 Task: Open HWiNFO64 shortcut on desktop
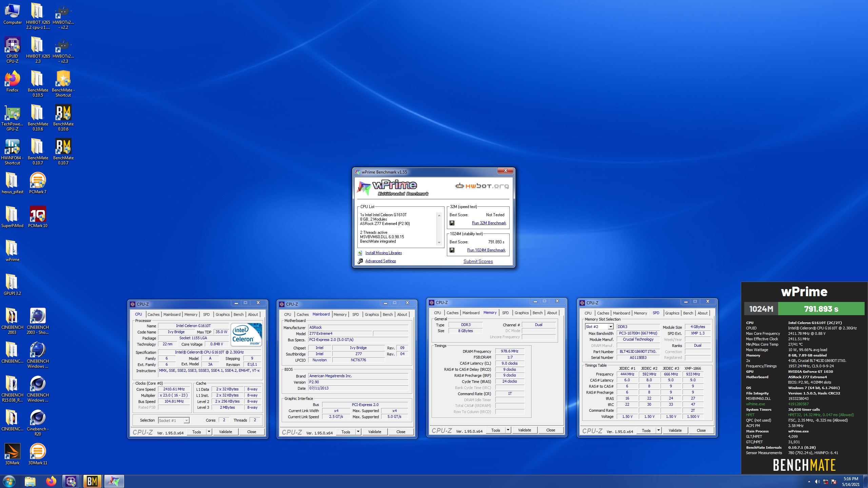pos(13,152)
